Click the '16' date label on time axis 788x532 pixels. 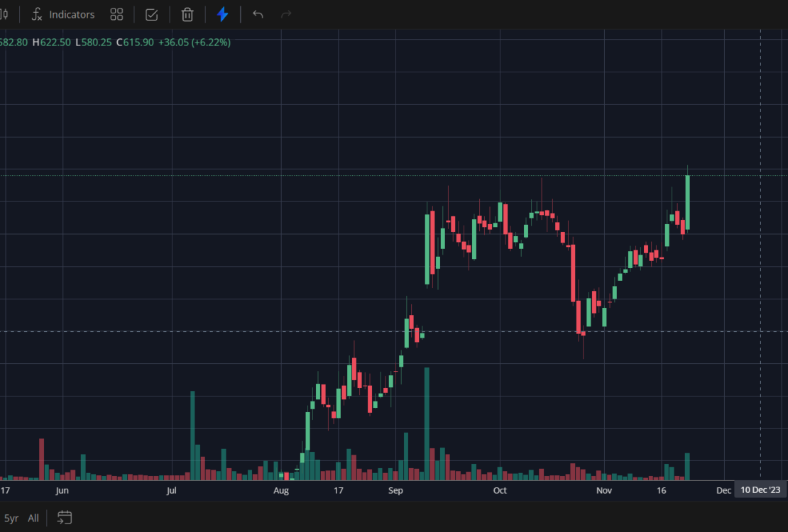pyautogui.click(x=661, y=490)
